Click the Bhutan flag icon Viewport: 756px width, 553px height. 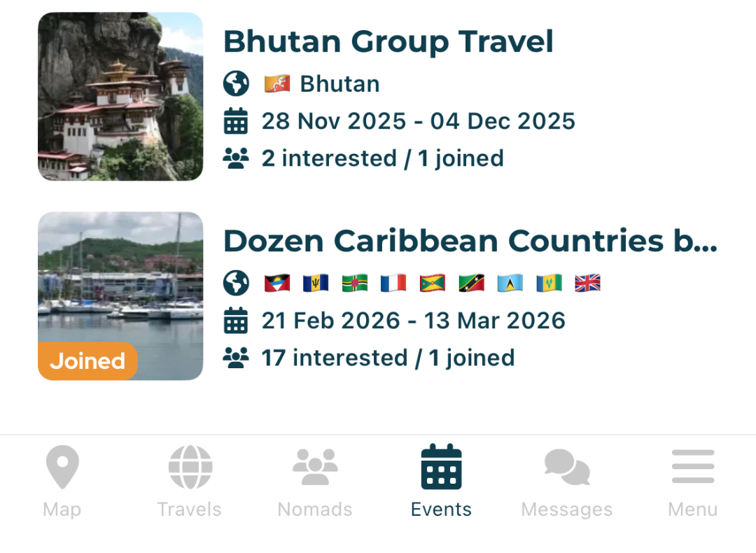pos(277,84)
